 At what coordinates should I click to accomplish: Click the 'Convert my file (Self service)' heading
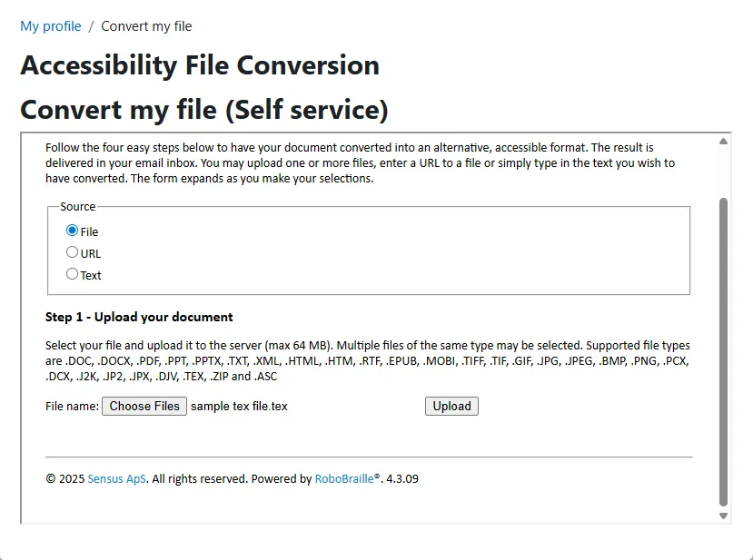(x=204, y=110)
